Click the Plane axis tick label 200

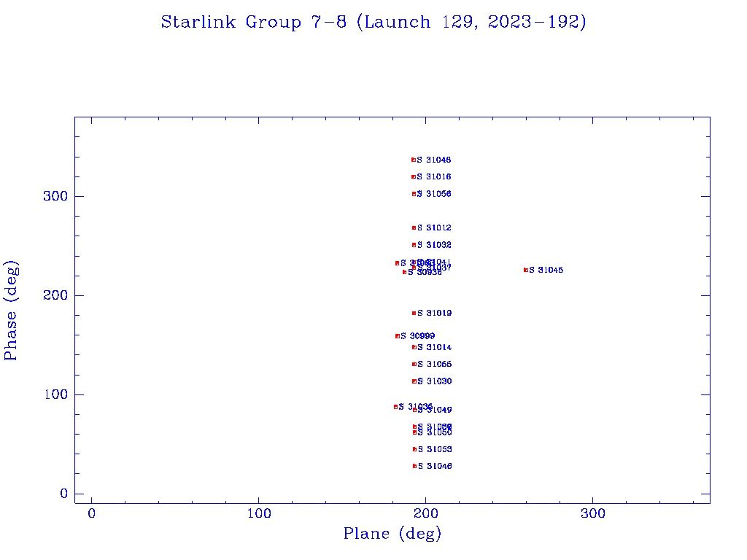(x=426, y=513)
